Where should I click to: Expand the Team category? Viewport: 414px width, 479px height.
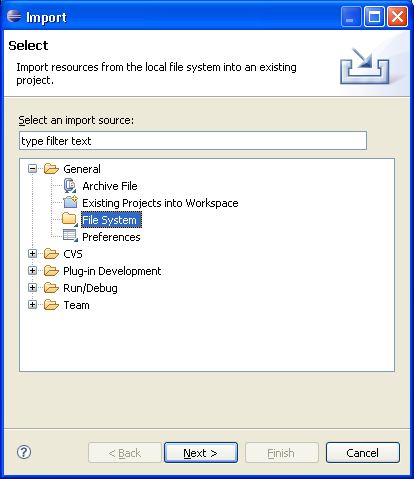click(32, 305)
